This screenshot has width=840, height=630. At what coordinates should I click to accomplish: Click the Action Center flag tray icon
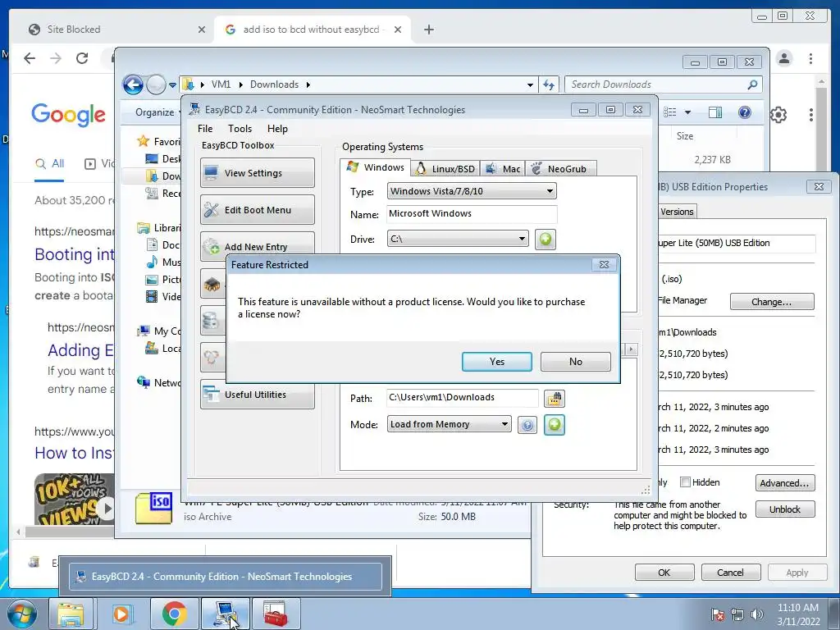click(717, 614)
